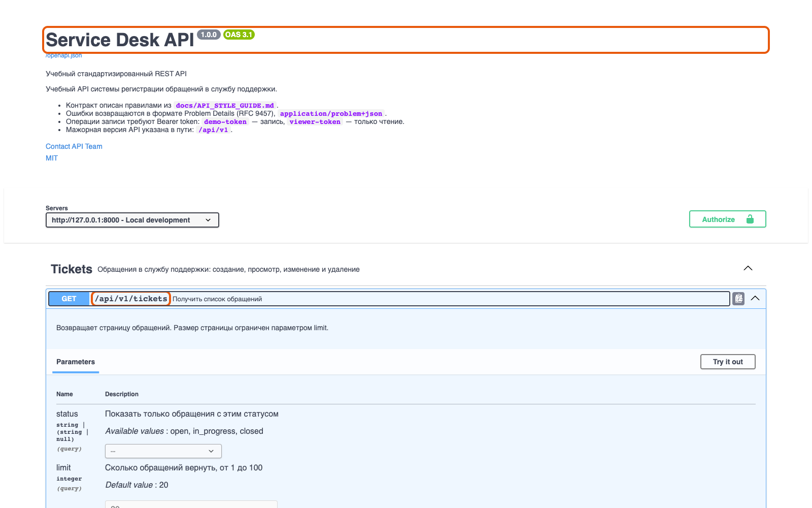Screen dimensions: 812x508
Task: Click the GET method badge
Action: (69, 299)
